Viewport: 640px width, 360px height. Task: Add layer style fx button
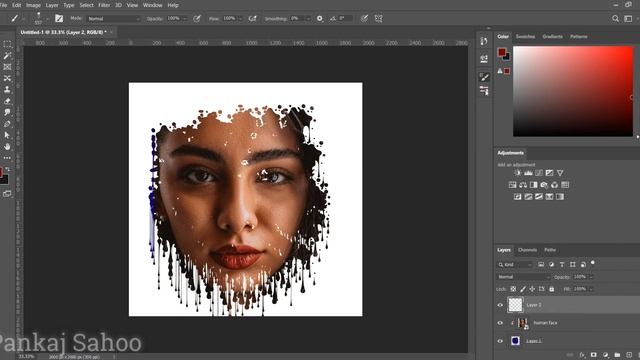[582, 355]
